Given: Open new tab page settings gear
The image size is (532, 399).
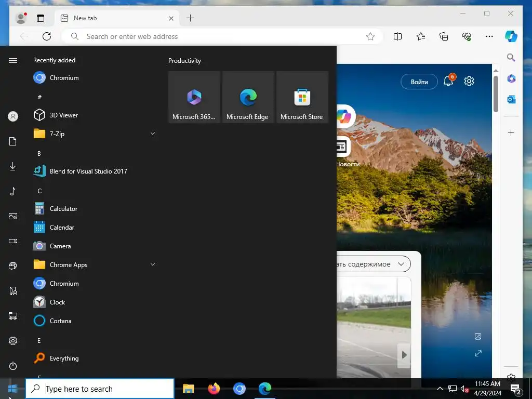Looking at the screenshot, I should [x=469, y=81].
